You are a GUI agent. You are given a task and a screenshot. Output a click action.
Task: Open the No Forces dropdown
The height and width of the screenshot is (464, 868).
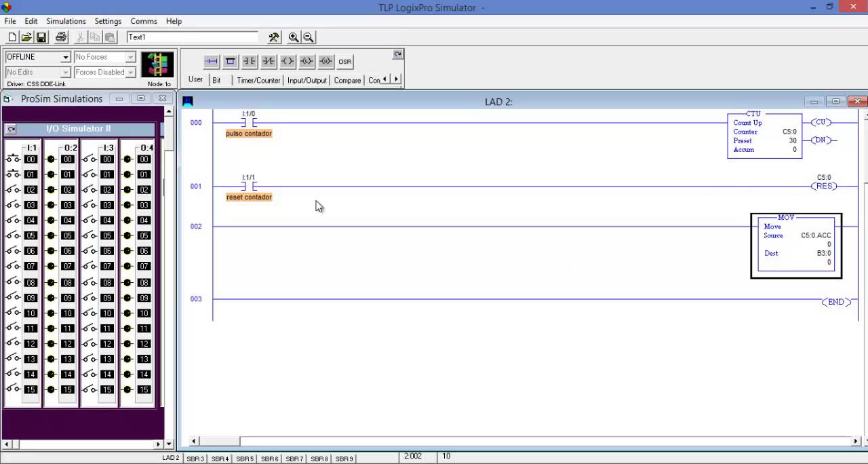pos(130,57)
